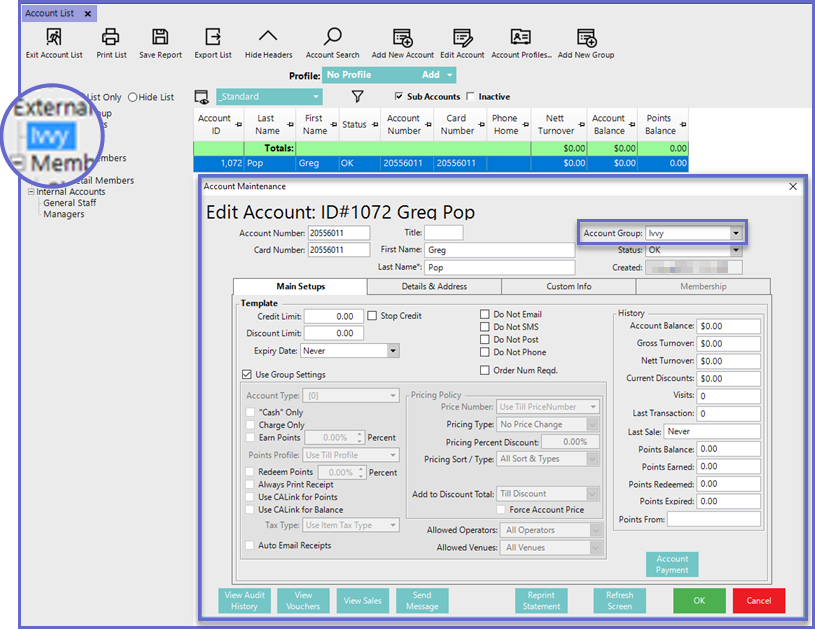Viewport: 815px width, 629px height.
Task: Close the Account List tab
Action: tap(88, 14)
